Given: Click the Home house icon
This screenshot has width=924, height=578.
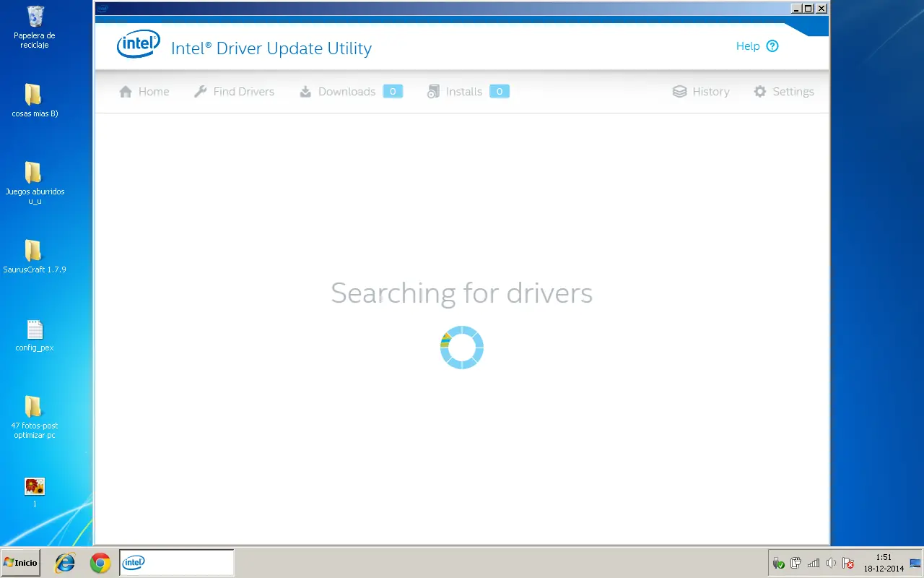Looking at the screenshot, I should [126, 92].
